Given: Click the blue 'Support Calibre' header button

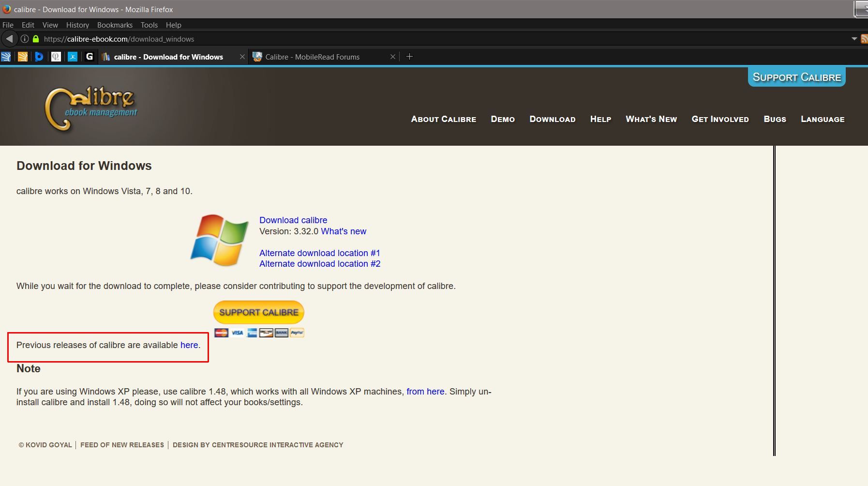Looking at the screenshot, I should tap(797, 77).
